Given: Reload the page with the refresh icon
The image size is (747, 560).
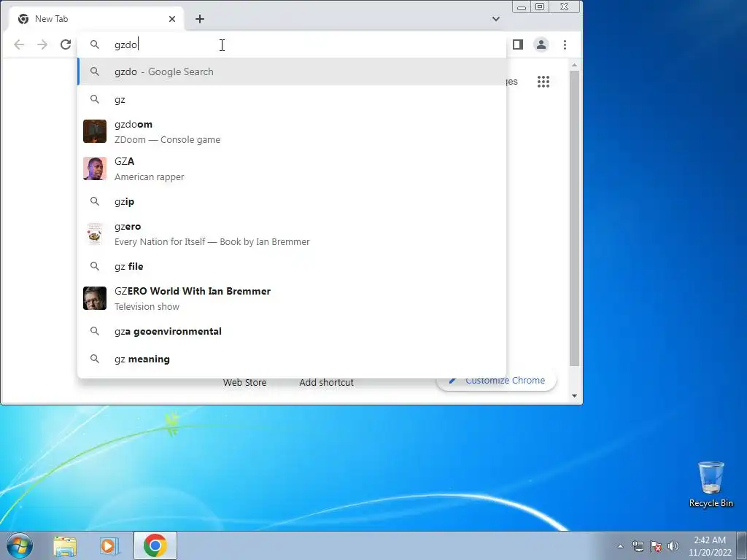Looking at the screenshot, I should (x=66, y=44).
